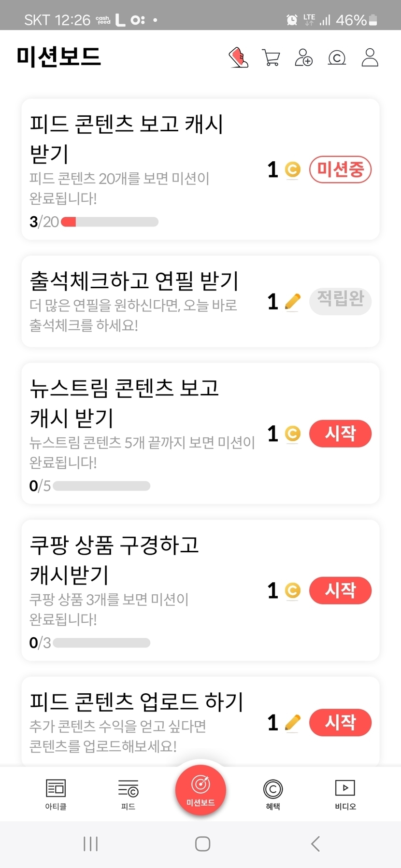Screen dimensions: 401x868
Task: Tap the 0/5 뉴스트림 progress bar
Action: point(101,486)
